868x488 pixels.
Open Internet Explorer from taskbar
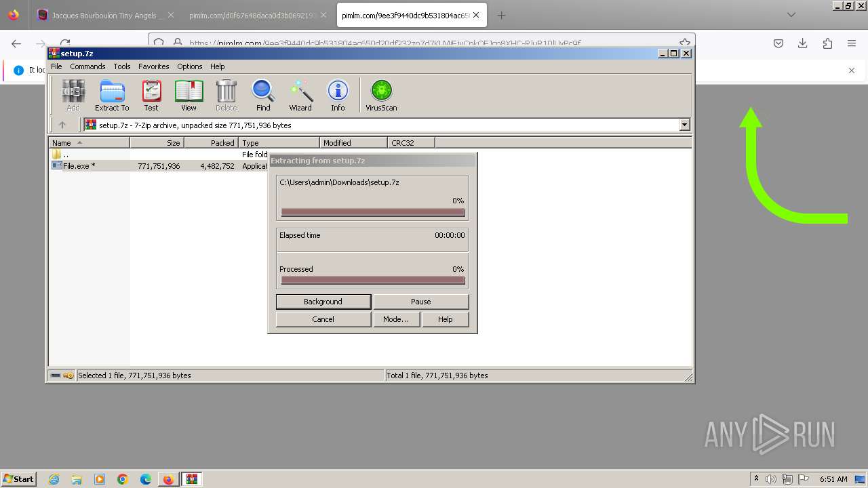point(54,479)
